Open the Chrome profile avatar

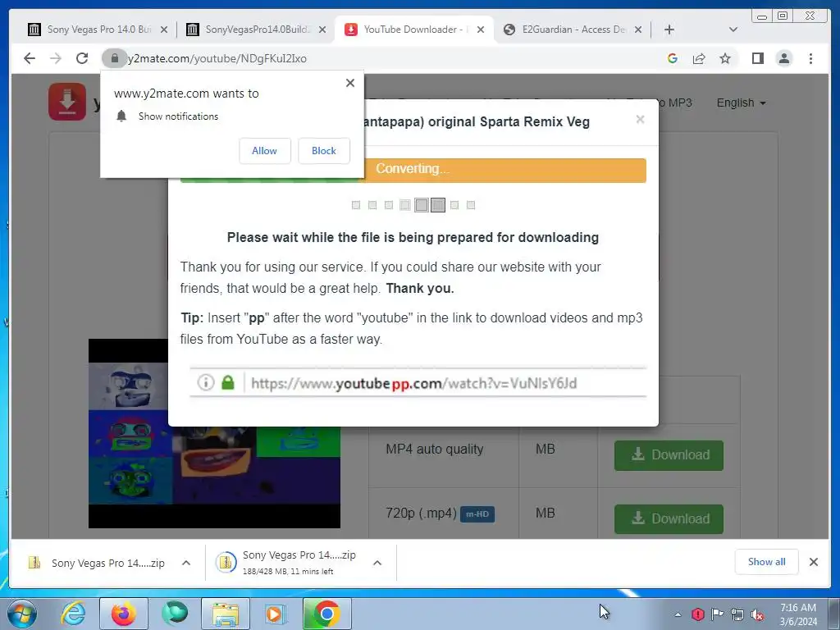[783, 58]
